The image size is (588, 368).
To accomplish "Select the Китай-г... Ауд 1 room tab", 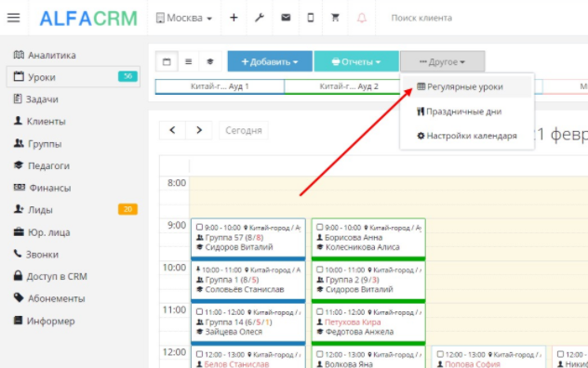I will coord(220,86).
